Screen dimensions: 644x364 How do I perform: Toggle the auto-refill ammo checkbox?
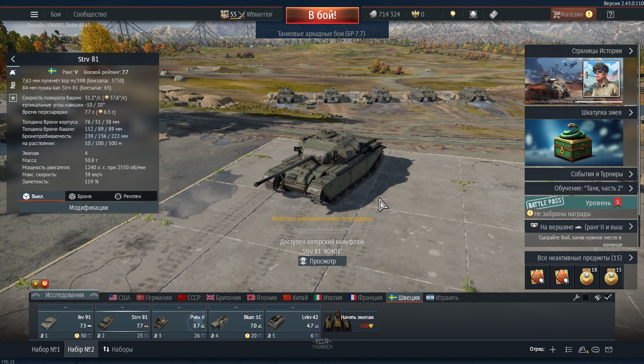(x=608, y=298)
